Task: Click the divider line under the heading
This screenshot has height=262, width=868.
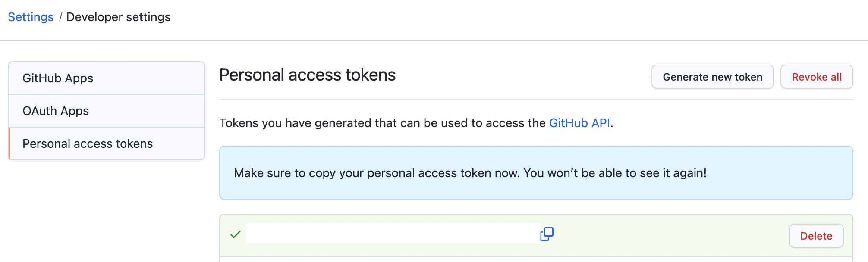Action: coord(536,100)
